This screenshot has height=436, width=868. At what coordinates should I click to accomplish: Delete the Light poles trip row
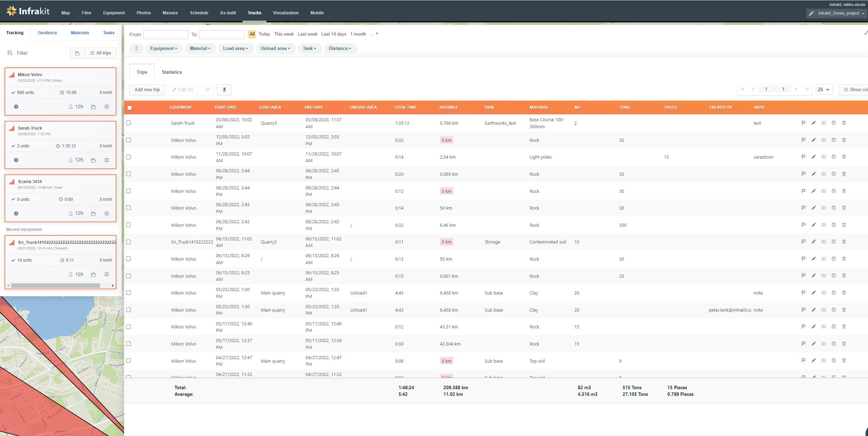point(844,157)
